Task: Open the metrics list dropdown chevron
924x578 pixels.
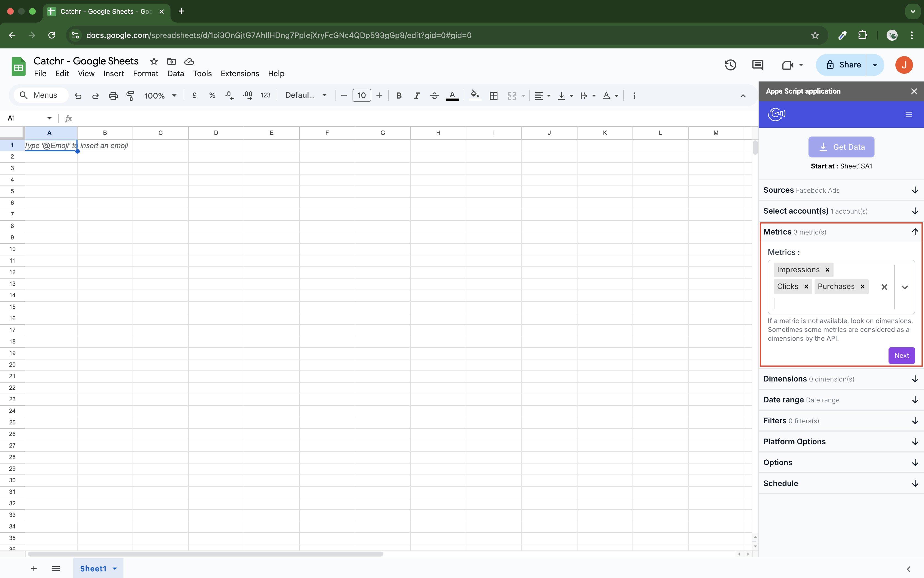Action: coord(904,287)
